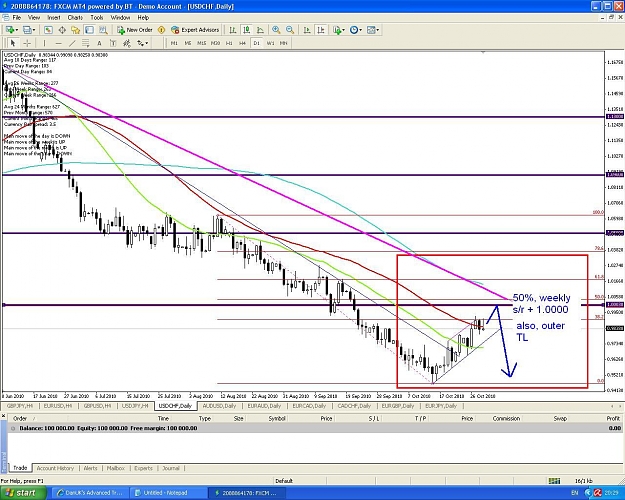Select the Text Label 'T' tool
625x500 pixels.
click(113, 43)
